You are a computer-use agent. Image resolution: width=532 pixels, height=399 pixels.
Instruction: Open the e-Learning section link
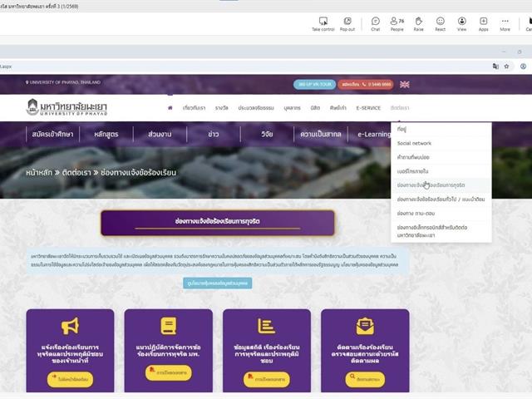379,134
